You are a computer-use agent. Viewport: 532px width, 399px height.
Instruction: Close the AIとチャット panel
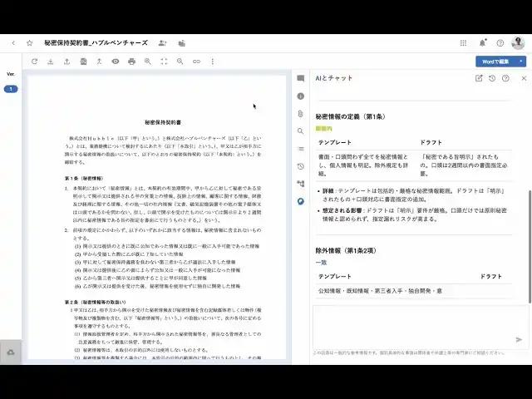pos(524,78)
